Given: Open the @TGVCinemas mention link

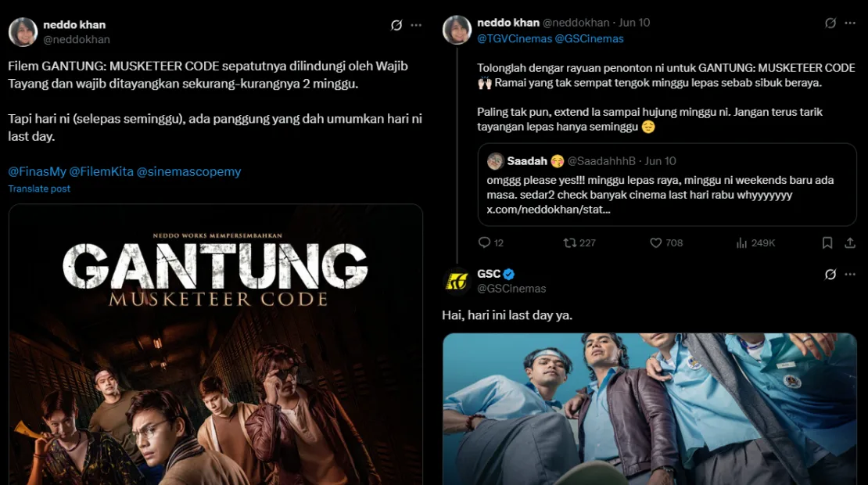Looking at the screenshot, I should click(515, 39).
